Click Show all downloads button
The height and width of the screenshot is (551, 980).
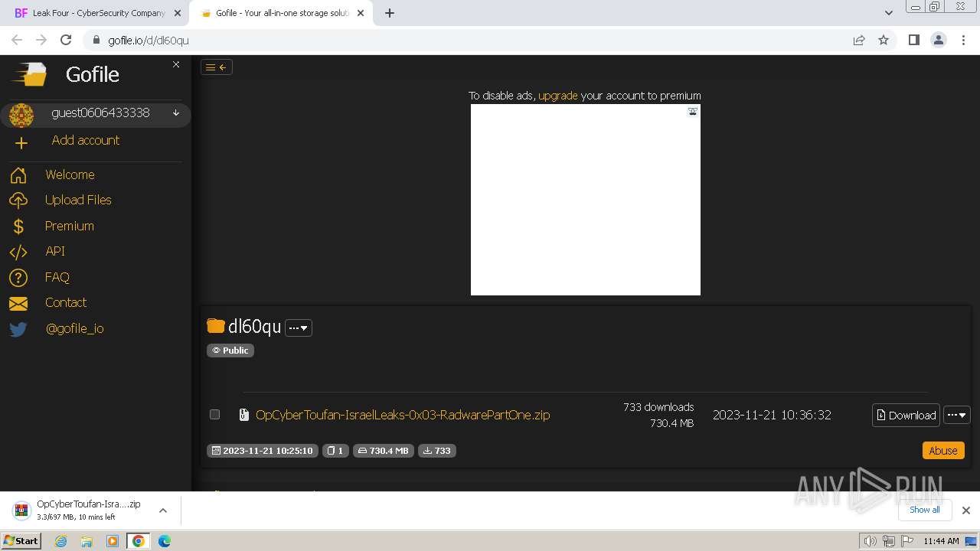pos(924,510)
